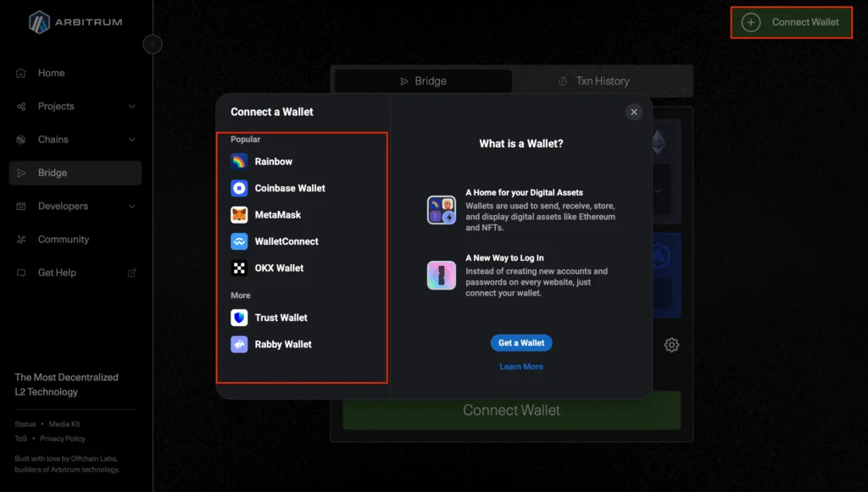The width and height of the screenshot is (868, 492).
Task: Collapse the sidebar with the arrow button
Action: coord(153,44)
